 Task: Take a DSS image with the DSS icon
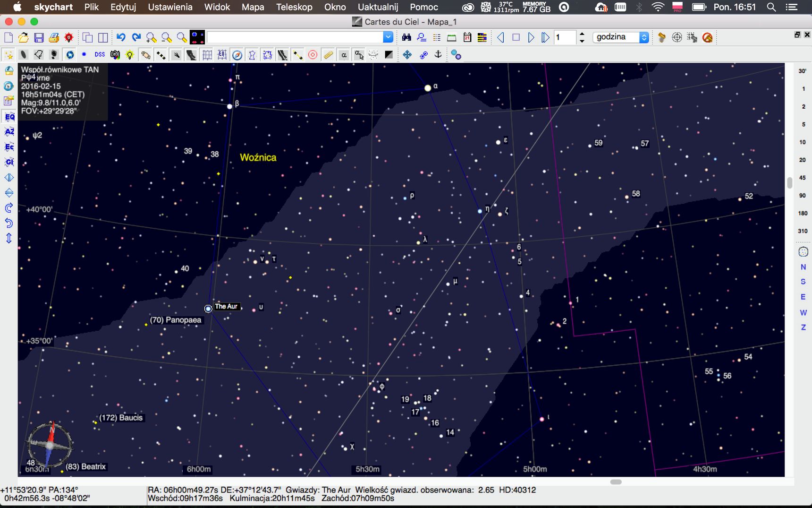100,55
